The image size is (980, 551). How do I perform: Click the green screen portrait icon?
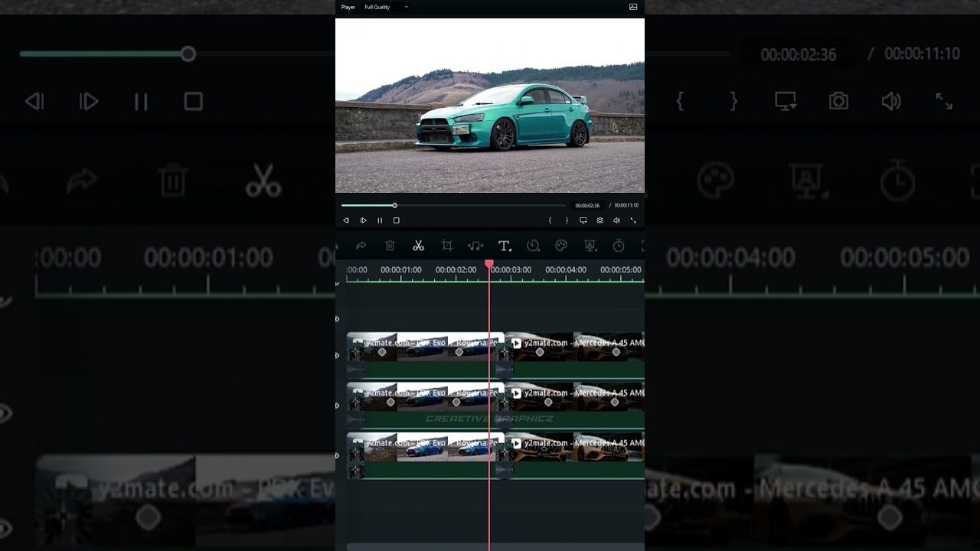coord(590,246)
